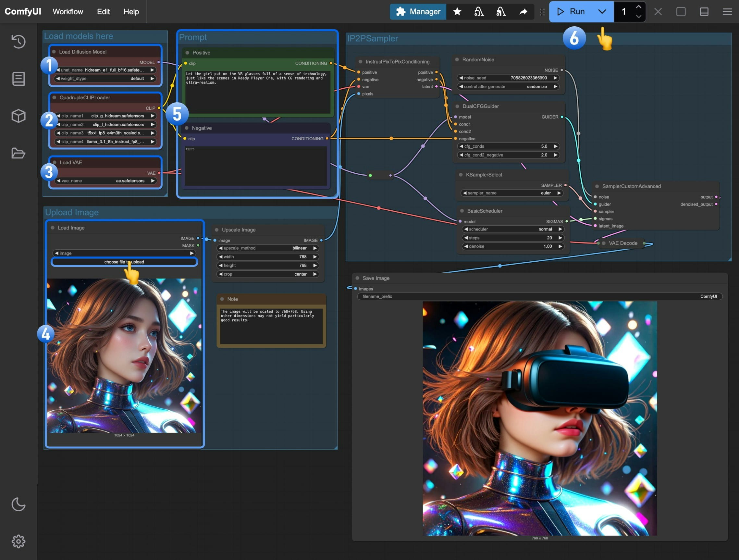The height and width of the screenshot is (560, 739).
Task: Open the workflows browser panel
Action: pos(18,153)
